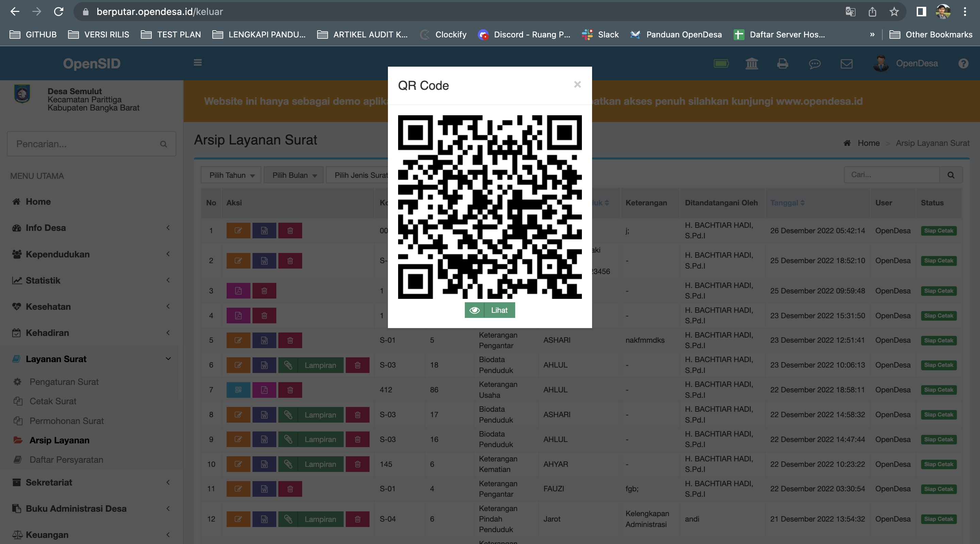Click the printer icon in the top navbar

[783, 64]
